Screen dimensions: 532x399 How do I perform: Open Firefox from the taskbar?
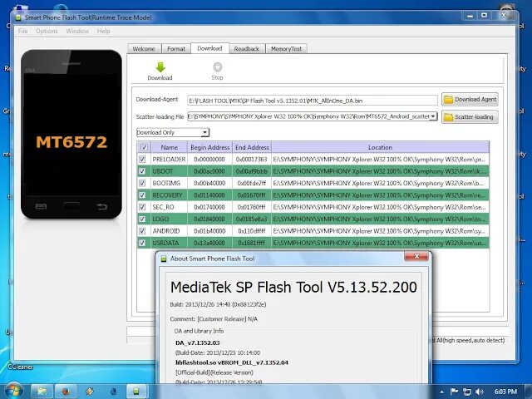(66, 392)
